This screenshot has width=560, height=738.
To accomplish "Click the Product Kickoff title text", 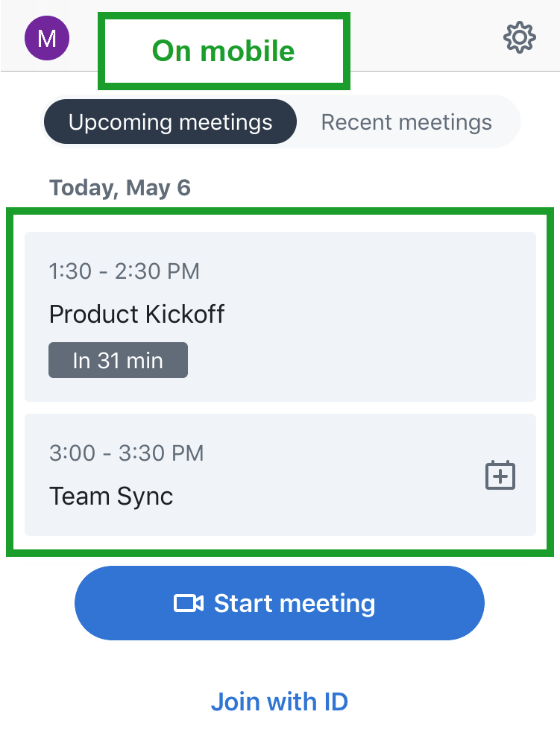I will click(137, 314).
